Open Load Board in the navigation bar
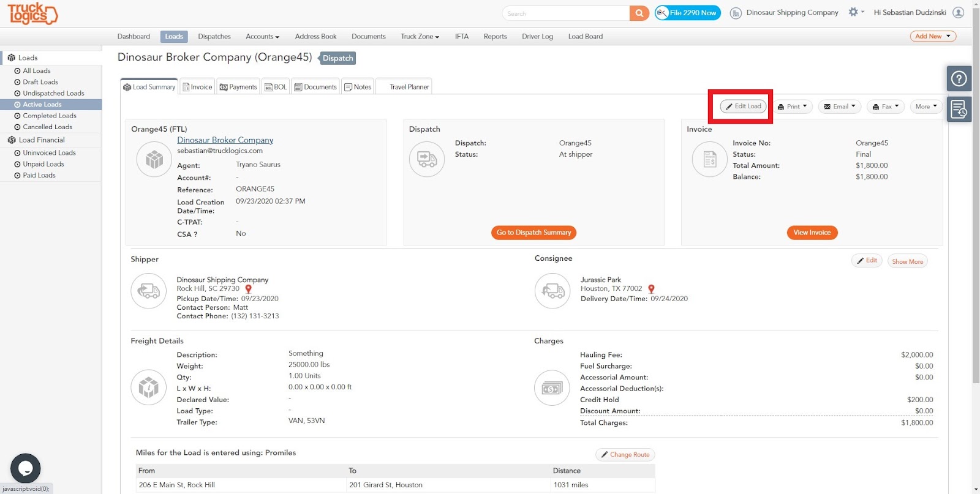The width and height of the screenshot is (980, 494). [x=585, y=37]
